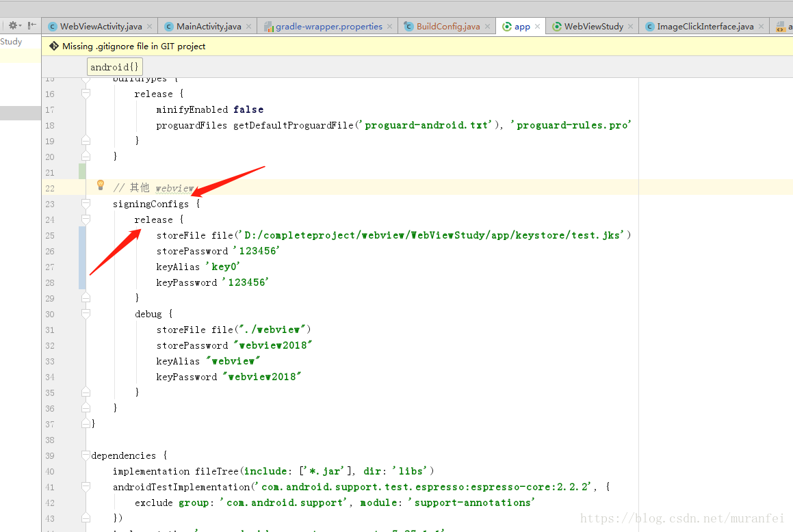Click the 'dependencies' keyword on line 39
Viewport: 793px width, 532px height.
coord(123,455)
